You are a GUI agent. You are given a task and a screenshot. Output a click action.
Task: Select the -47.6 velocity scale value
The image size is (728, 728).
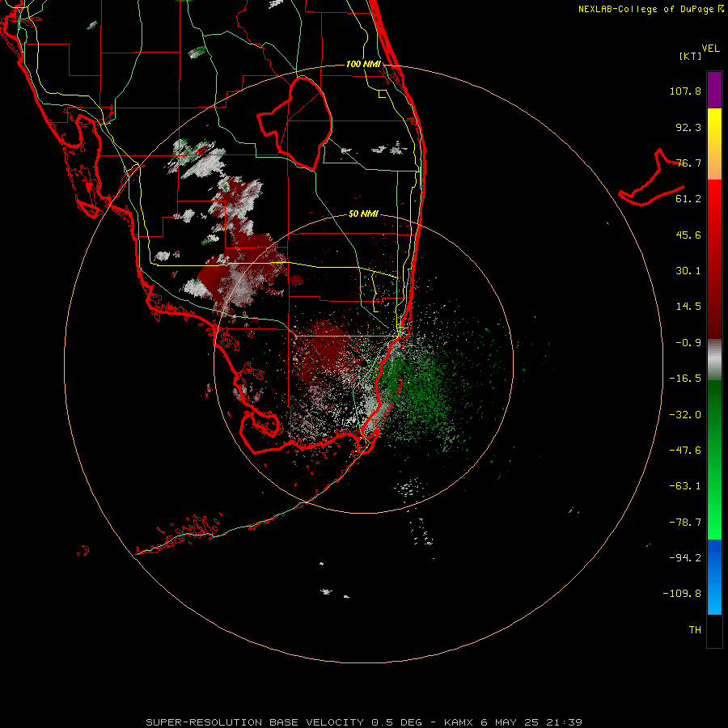(685, 451)
